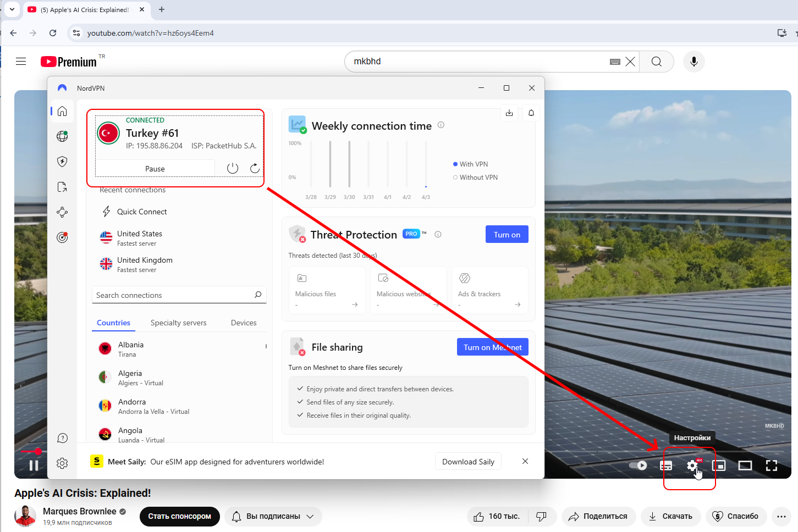This screenshot has width=798, height=532.
Task: Open a new browser tab
Action: (x=162, y=9)
